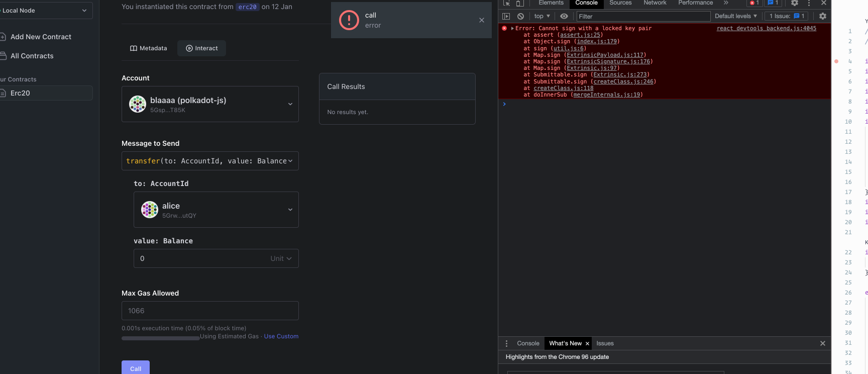Close the What's New drawer tab

pos(587,344)
